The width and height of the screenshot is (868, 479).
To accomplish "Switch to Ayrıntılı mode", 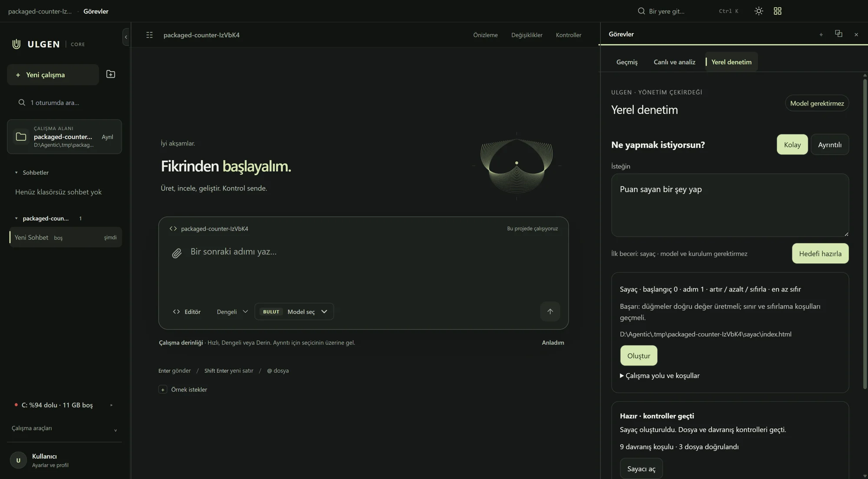I will tap(829, 145).
